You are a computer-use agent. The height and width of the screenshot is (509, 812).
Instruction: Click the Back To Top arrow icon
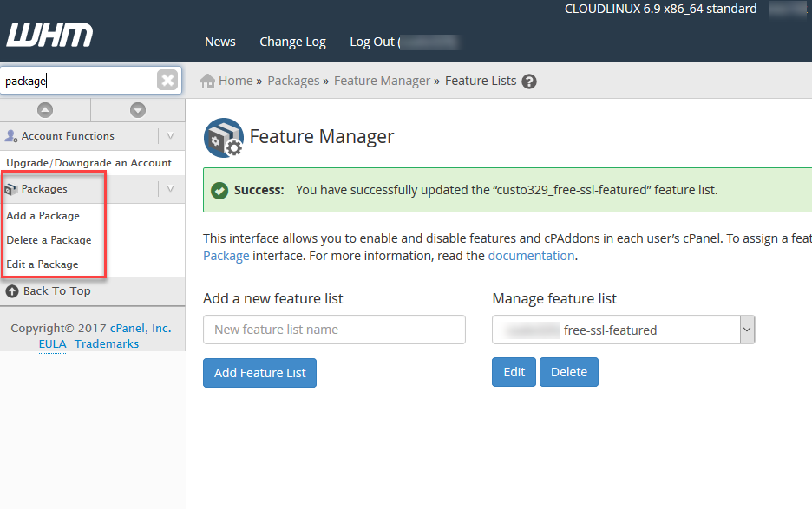coord(12,291)
